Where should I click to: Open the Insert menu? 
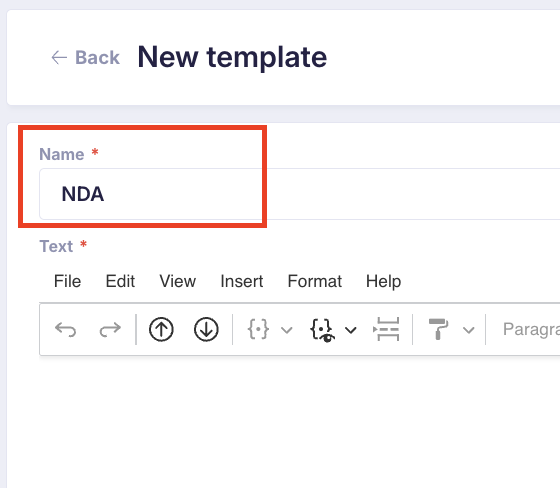241,281
